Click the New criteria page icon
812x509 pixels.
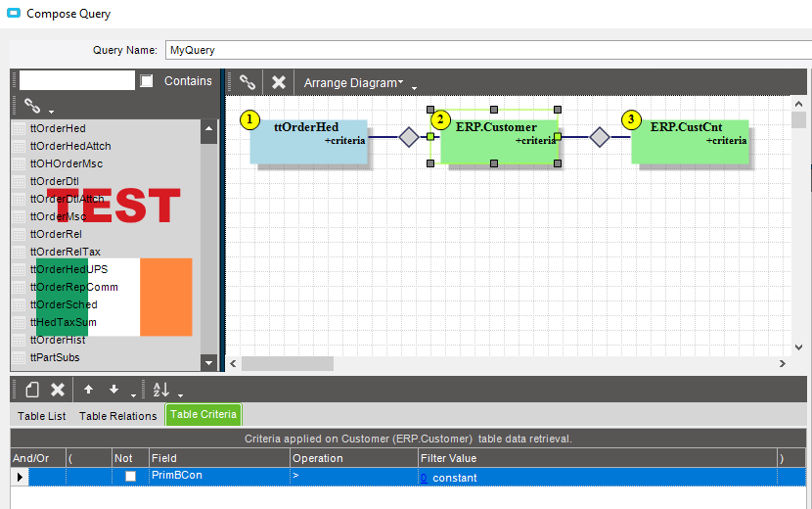pyautogui.click(x=32, y=390)
